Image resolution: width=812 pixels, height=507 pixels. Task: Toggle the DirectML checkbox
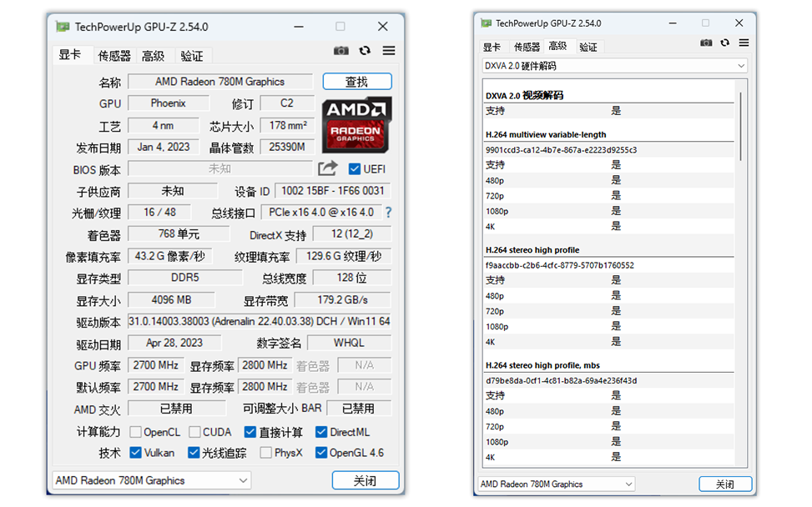[x=321, y=431]
